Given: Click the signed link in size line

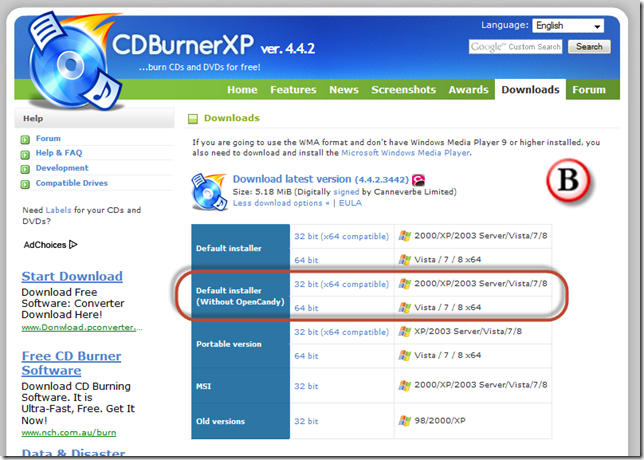Looking at the screenshot, I should click(x=346, y=192).
